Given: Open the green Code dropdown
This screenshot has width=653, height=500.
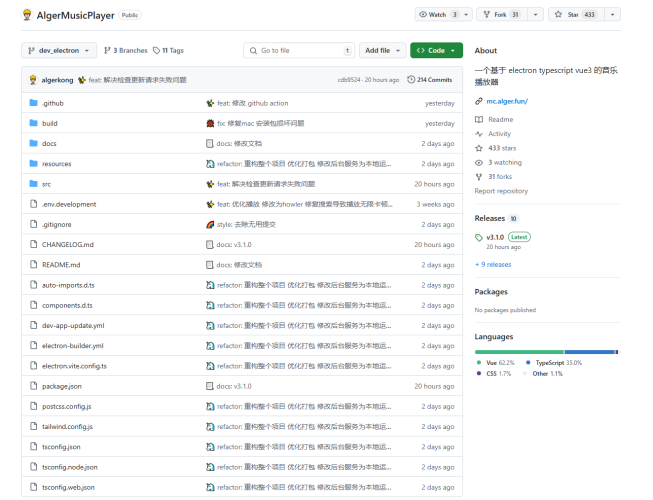Looking at the screenshot, I should tap(436, 50).
